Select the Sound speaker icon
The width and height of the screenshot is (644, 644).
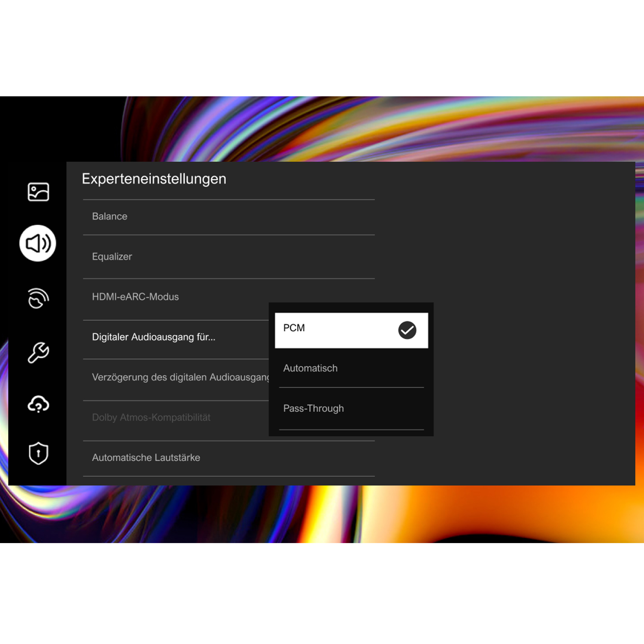point(38,243)
